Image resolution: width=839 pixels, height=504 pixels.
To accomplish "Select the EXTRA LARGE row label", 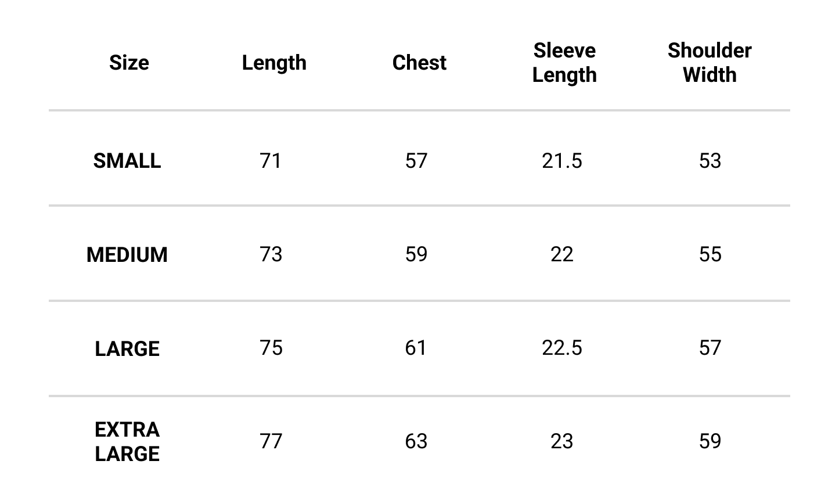I will point(127,442).
